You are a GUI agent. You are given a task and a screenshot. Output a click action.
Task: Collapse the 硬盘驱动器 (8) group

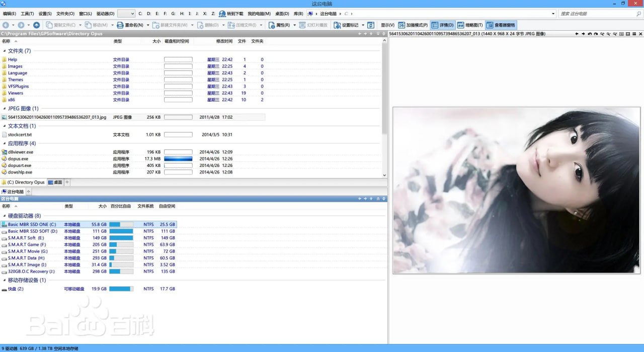point(5,216)
